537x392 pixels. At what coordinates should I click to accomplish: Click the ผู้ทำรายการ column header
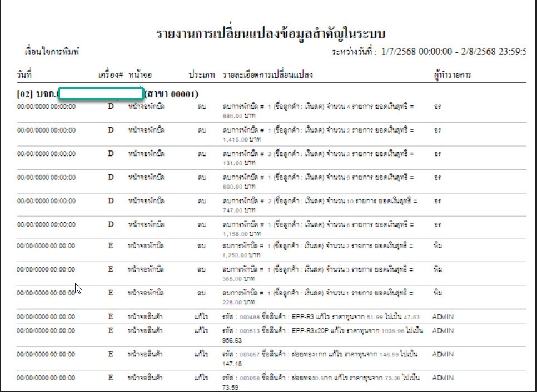[452, 74]
